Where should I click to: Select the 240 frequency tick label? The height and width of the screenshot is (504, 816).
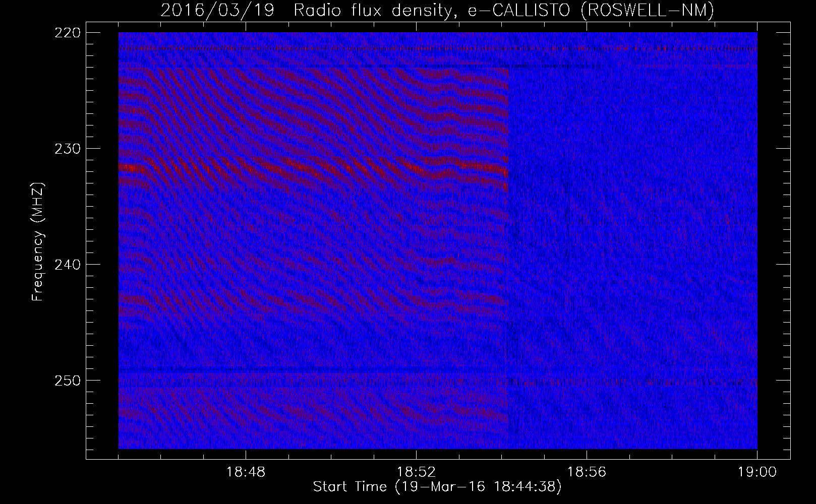tap(67, 265)
